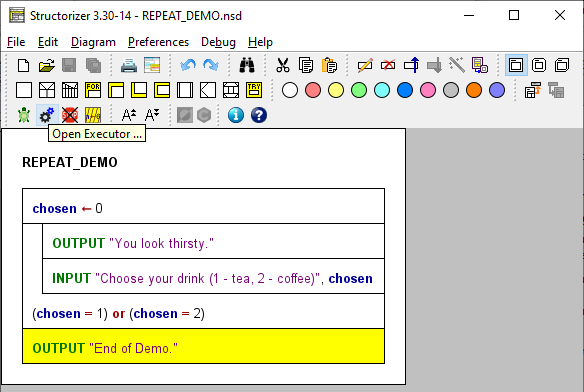Apply grey color to element
584x392 pixels.
pos(451,90)
